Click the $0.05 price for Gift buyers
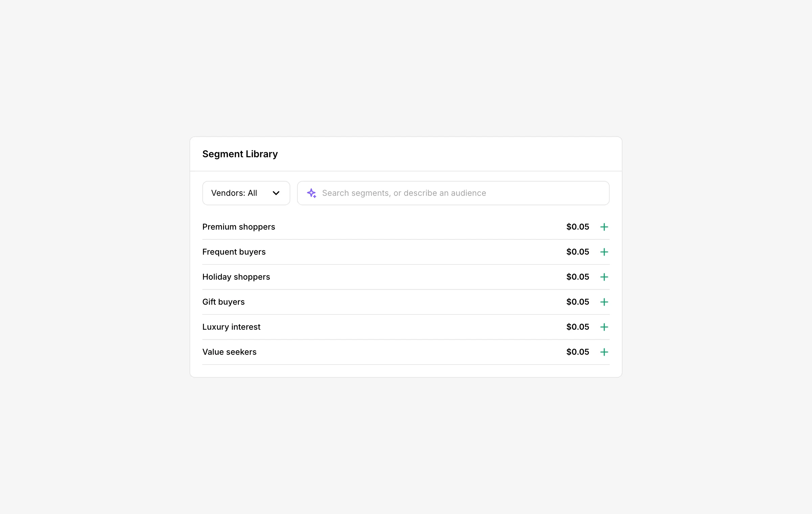This screenshot has height=514, width=812. point(578,302)
